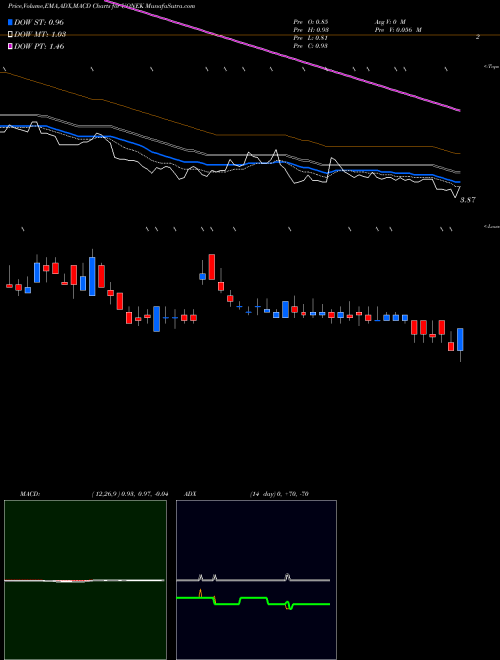
Task: Select the 'DOW PT: 1.46' legend text
Action: pyautogui.click(x=39, y=46)
